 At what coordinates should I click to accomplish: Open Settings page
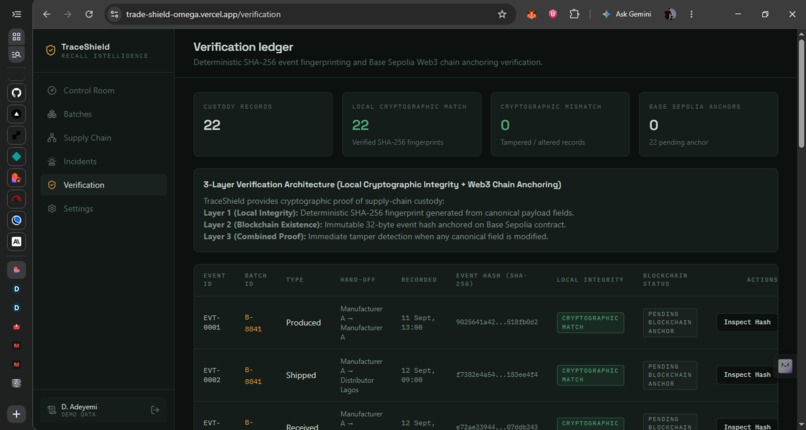click(x=103, y=209)
